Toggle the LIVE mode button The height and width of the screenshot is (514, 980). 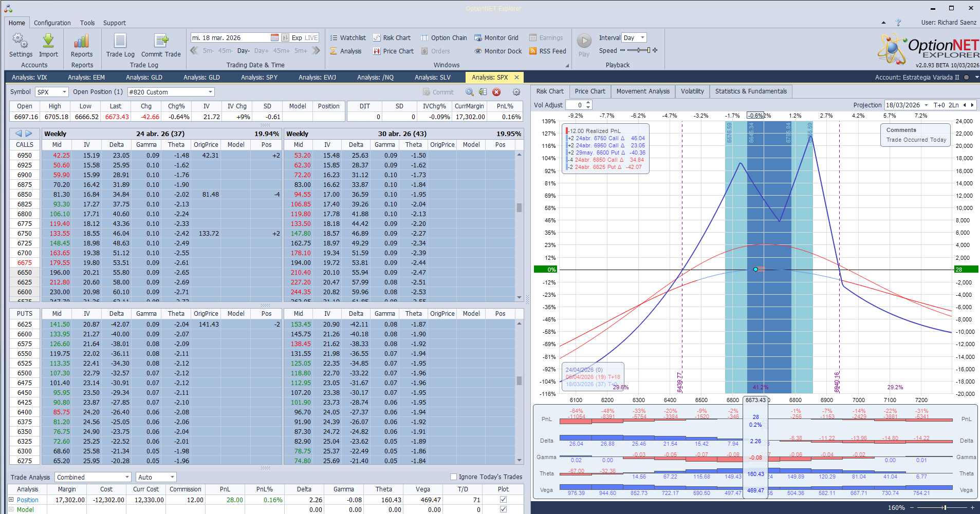[311, 37]
